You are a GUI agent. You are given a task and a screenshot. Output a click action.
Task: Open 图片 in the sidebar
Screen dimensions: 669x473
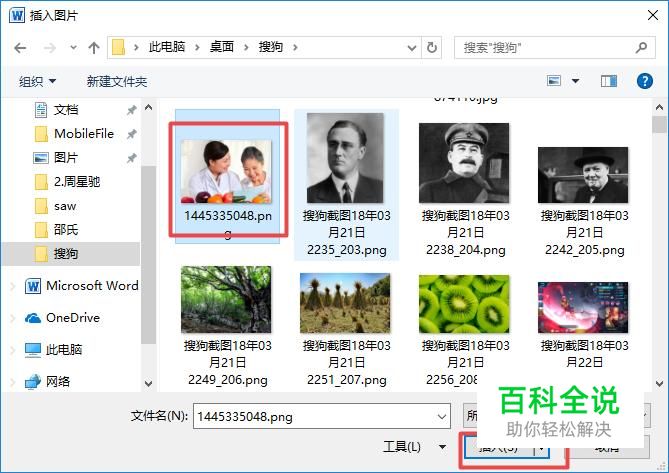pos(66,158)
